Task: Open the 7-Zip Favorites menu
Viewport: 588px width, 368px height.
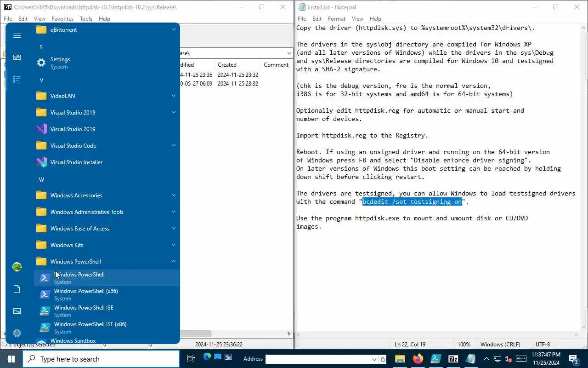Action: pyautogui.click(x=62, y=19)
